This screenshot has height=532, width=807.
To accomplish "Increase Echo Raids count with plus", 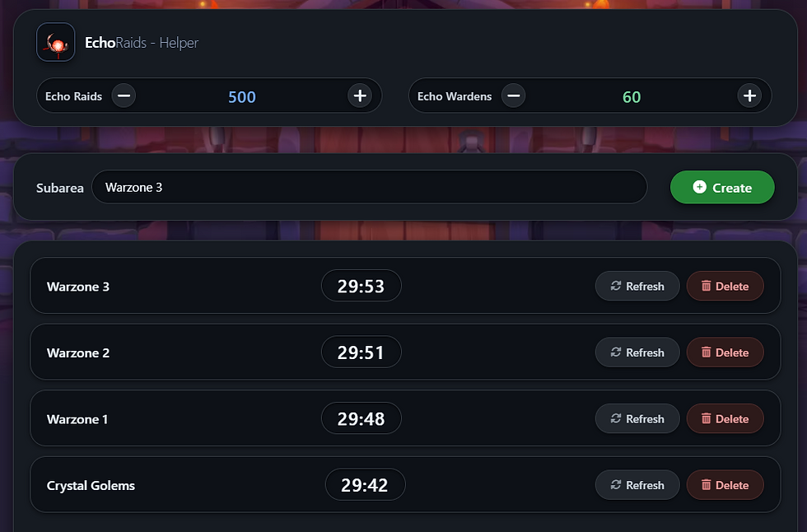I will point(360,96).
